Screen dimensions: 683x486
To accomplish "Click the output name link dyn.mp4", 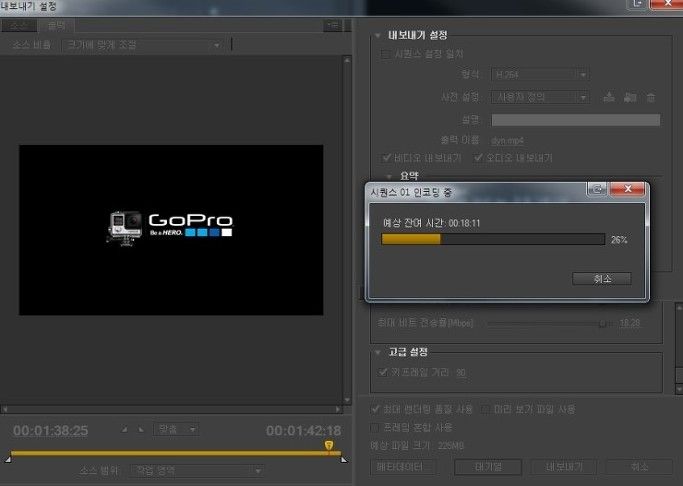I will click(507, 141).
